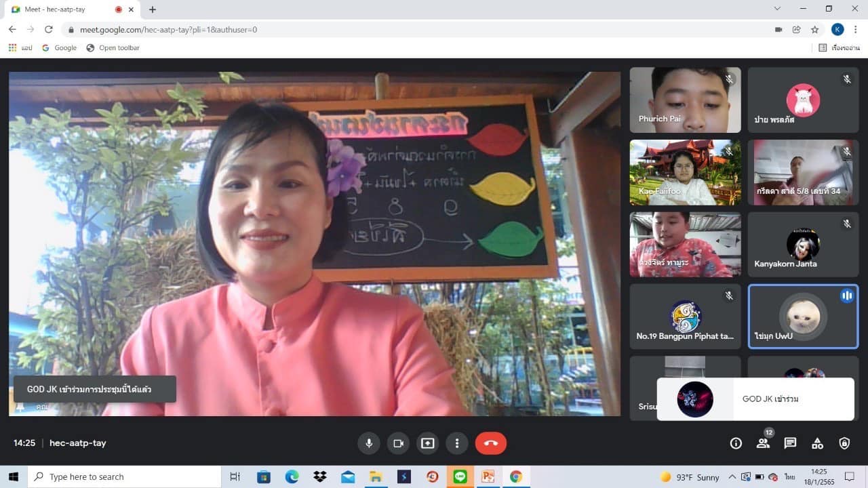Viewport: 868px width, 488px height.
Task: Select Phurich Pai video tile
Action: pyautogui.click(x=685, y=100)
